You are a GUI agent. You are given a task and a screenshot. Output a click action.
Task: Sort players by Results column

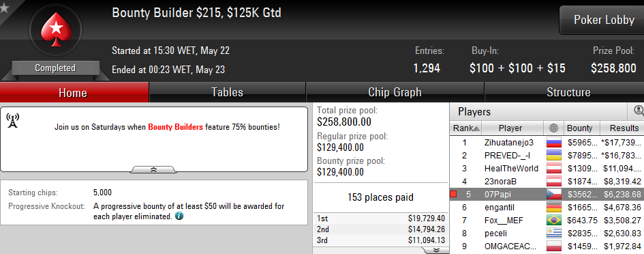[x=622, y=128]
